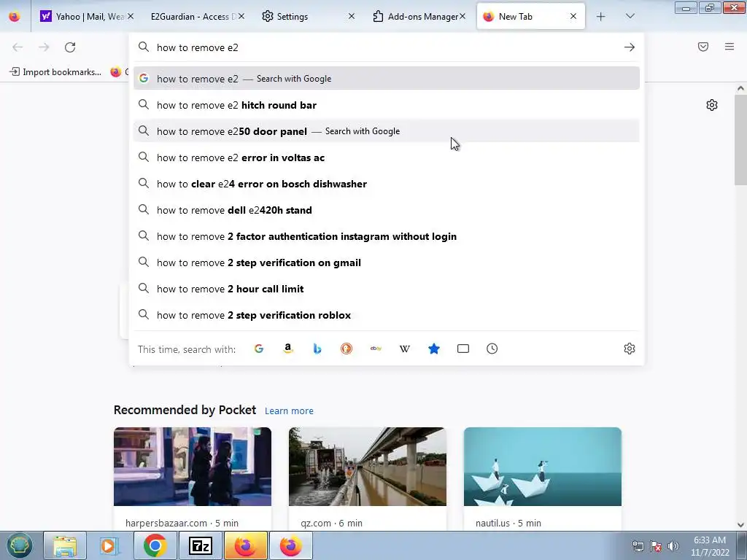Select suggestion '2 factor authentication instagram'
Image resolution: width=747 pixels, height=560 pixels.
click(x=387, y=236)
